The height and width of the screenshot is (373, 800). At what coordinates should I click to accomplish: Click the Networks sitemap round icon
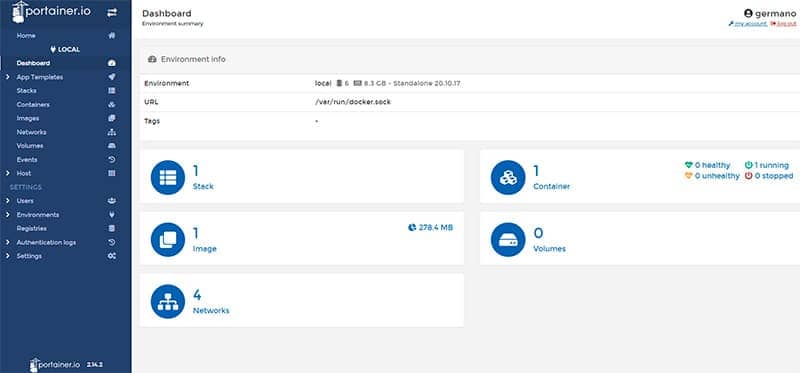point(168,302)
